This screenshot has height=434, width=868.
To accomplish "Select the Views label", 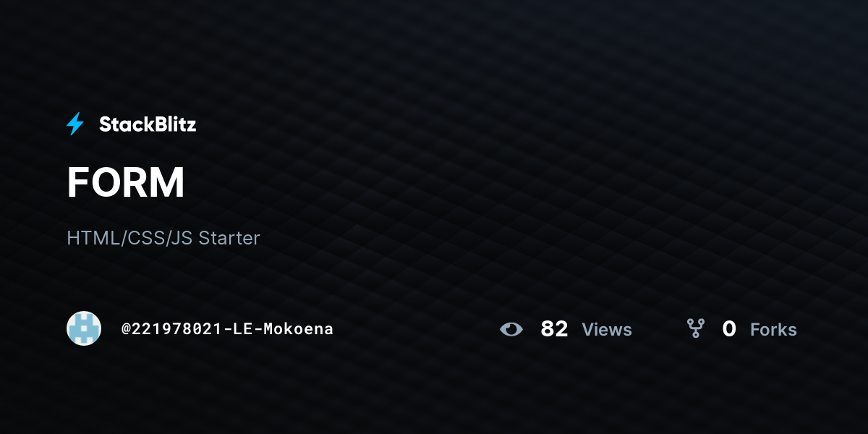I will coord(607,330).
